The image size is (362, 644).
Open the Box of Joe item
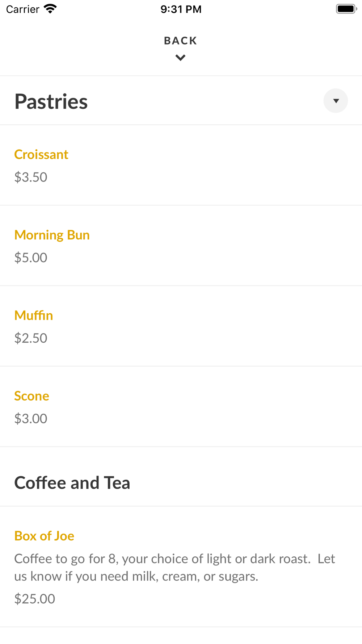(44, 536)
